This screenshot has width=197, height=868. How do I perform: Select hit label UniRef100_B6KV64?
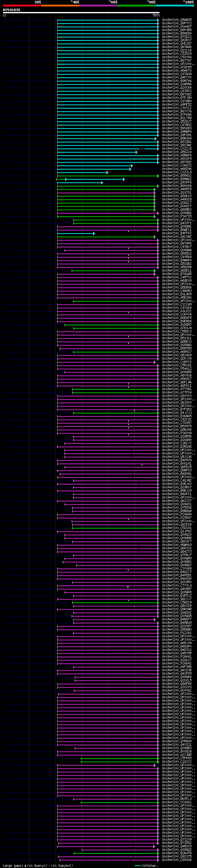click(x=177, y=186)
